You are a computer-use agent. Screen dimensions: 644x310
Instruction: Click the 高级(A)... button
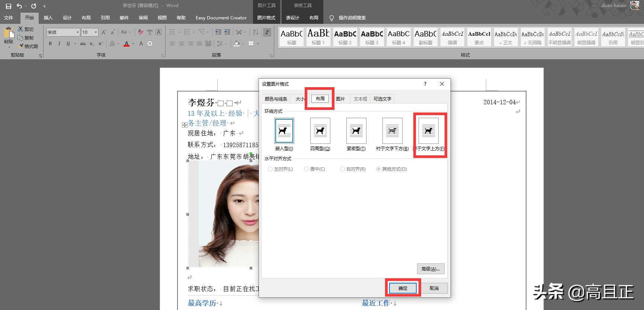pos(430,269)
